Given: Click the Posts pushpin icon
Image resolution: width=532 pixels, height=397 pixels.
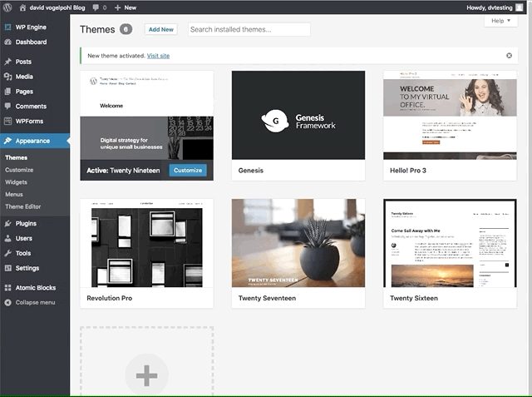Looking at the screenshot, I should tap(7, 62).
